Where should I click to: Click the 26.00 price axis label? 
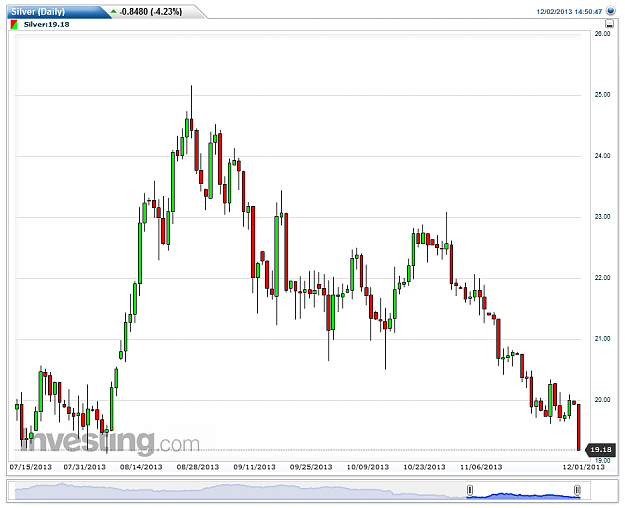tap(602, 34)
